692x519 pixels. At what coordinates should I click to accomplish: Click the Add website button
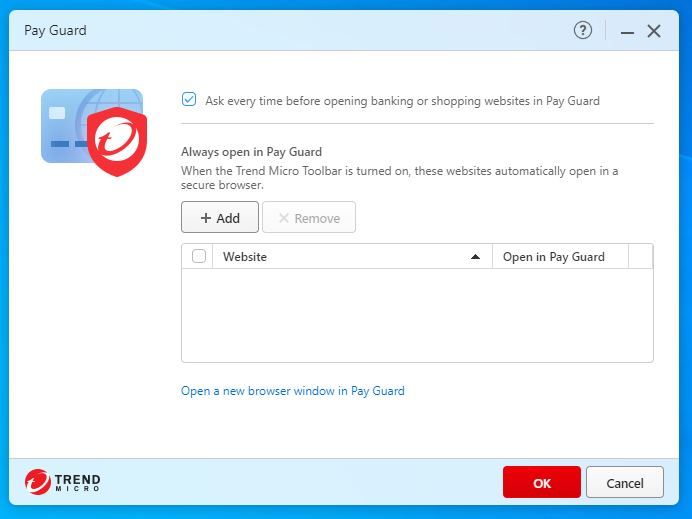pyautogui.click(x=220, y=217)
